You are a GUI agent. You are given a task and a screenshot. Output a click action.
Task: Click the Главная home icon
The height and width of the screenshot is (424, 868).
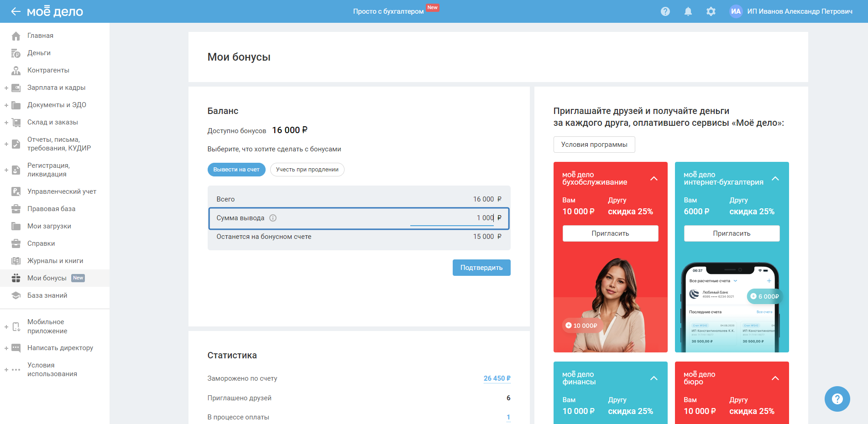16,36
